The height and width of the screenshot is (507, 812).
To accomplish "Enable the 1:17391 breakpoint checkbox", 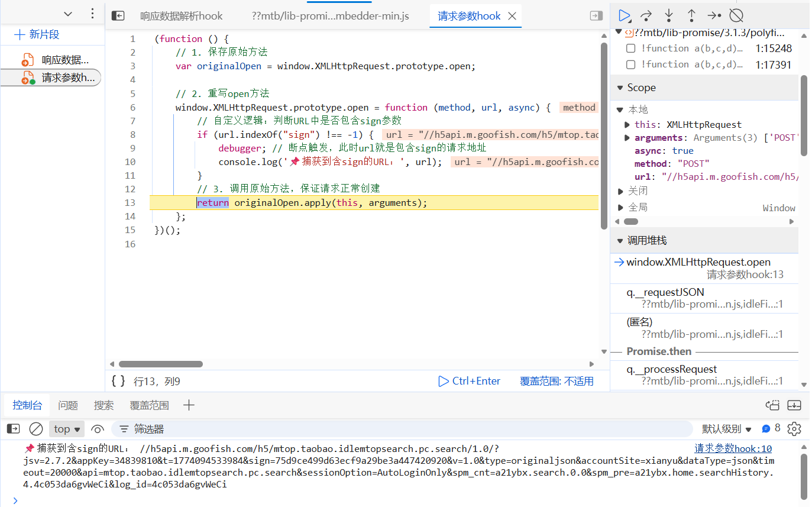I will click(x=631, y=64).
